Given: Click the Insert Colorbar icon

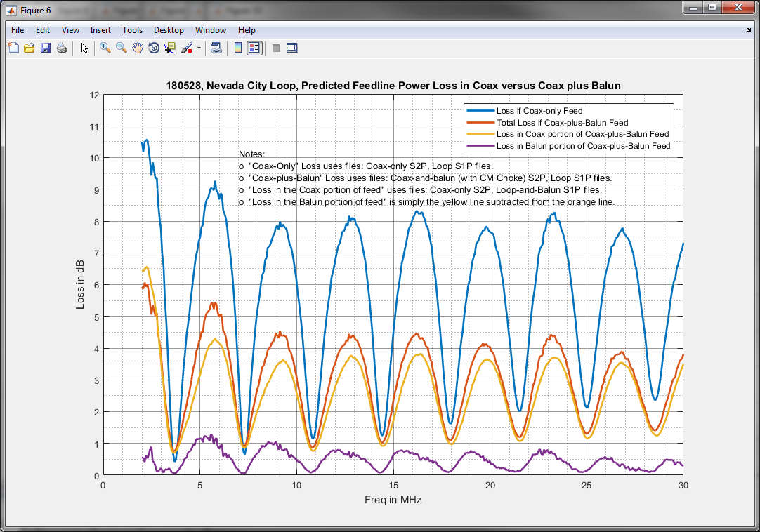Looking at the screenshot, I should coord(238,48).
